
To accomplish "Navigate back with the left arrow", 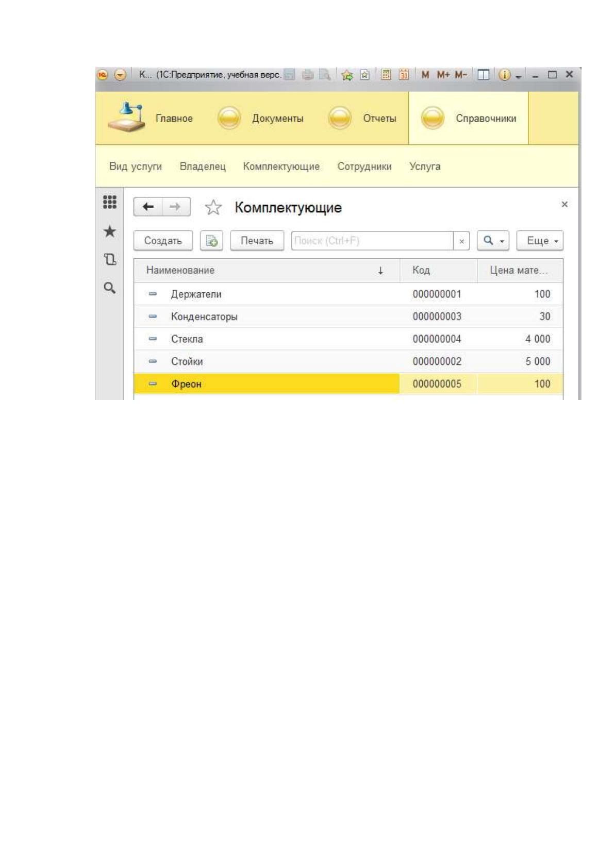I will (148, 207).
